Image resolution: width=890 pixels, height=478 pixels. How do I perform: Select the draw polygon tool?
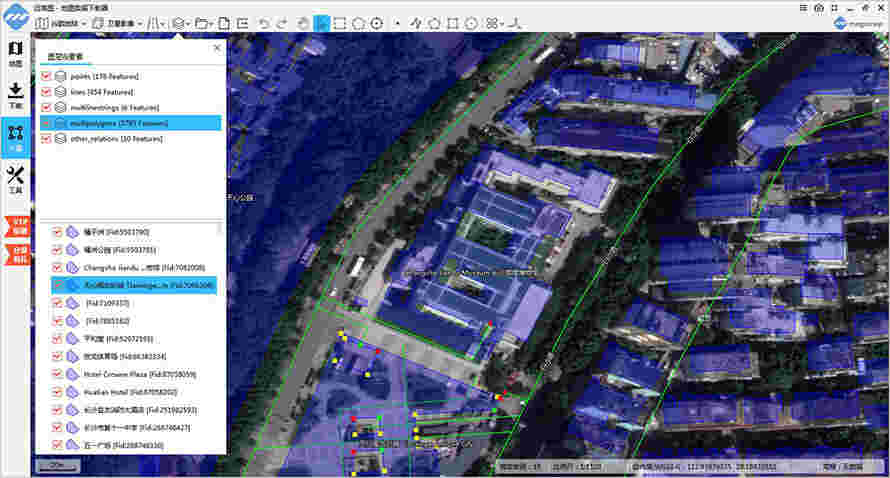click(434, 23)
